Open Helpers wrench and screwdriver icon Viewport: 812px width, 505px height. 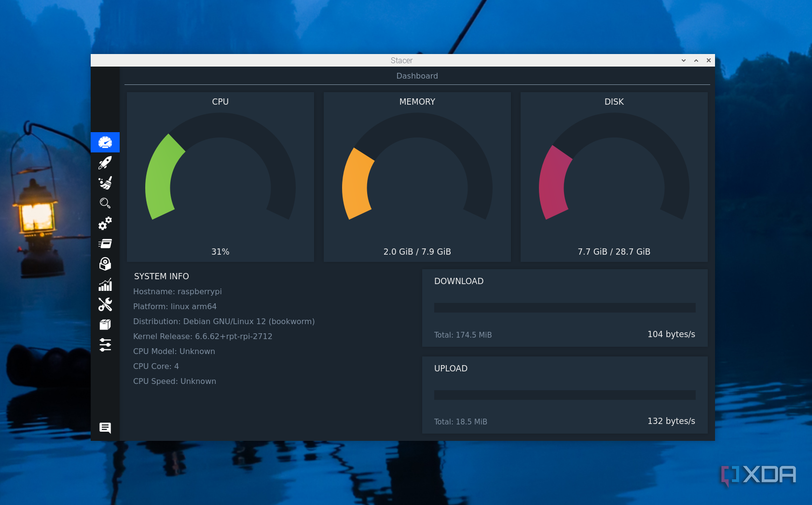coord(105,304)
